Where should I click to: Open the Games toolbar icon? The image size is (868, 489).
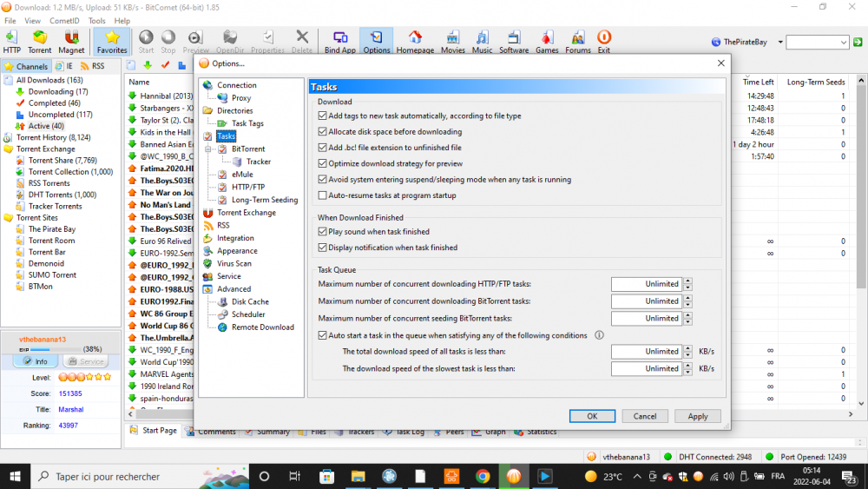pos(547,42)
